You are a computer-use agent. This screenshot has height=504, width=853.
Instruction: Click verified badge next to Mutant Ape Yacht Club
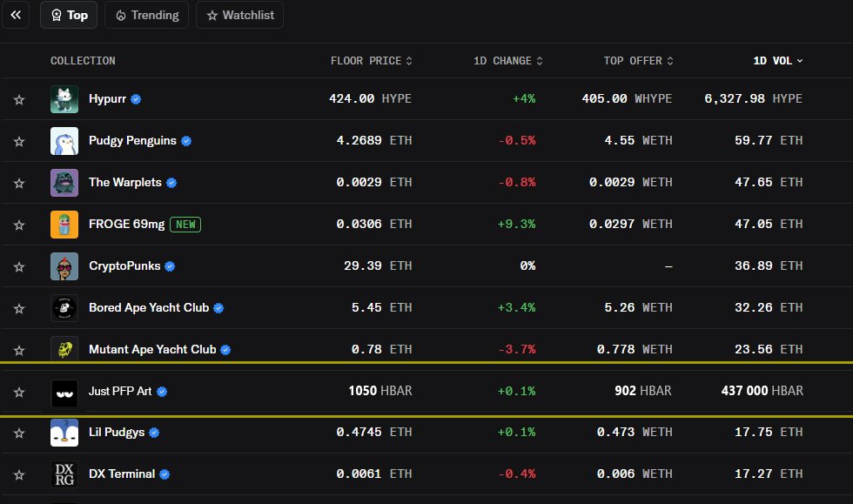point(225,350)
